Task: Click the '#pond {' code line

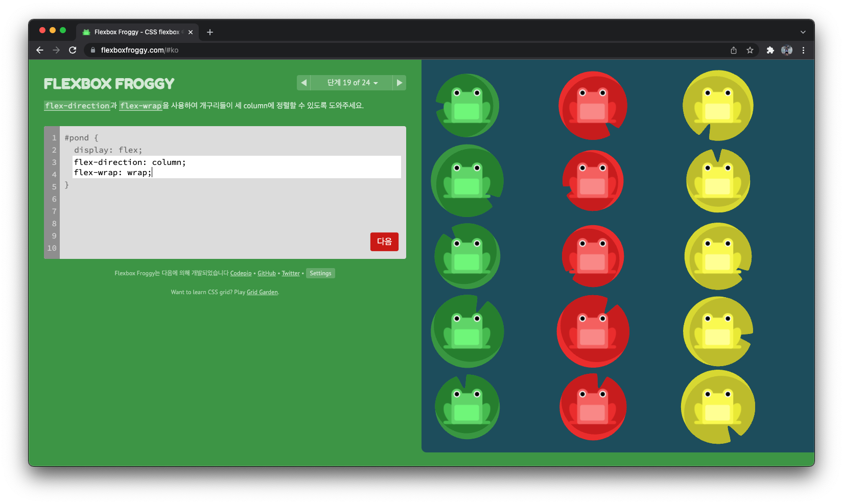Action: (x=82, y=138)
